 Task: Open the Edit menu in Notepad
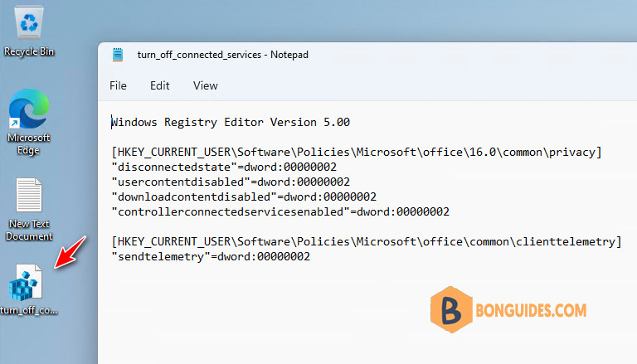(159, 85)
